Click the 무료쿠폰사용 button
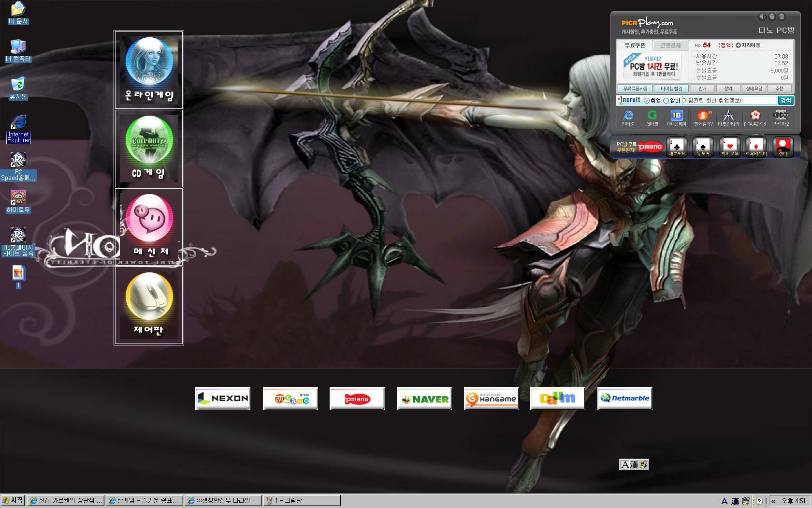 point(635,89)
